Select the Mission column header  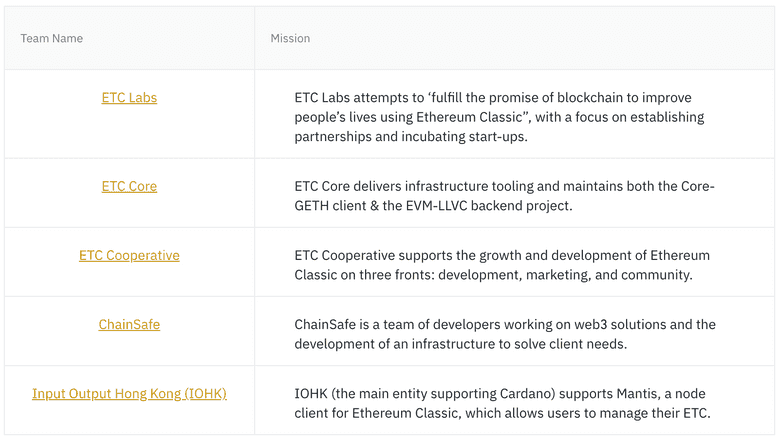click(290, 38)
